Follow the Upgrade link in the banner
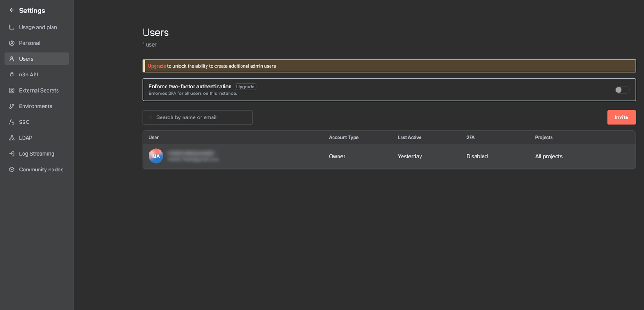Viewport: 644px width, 310px height. coord(157,66)
